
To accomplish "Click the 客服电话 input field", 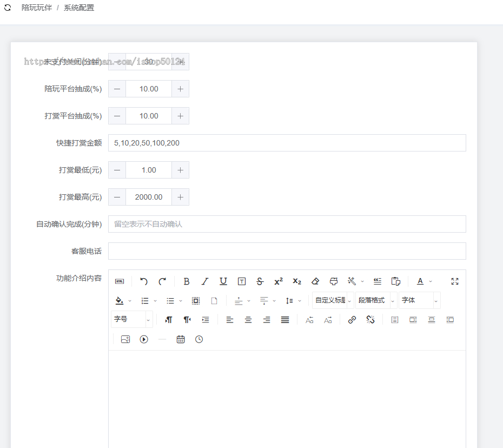I will (287, 251).
